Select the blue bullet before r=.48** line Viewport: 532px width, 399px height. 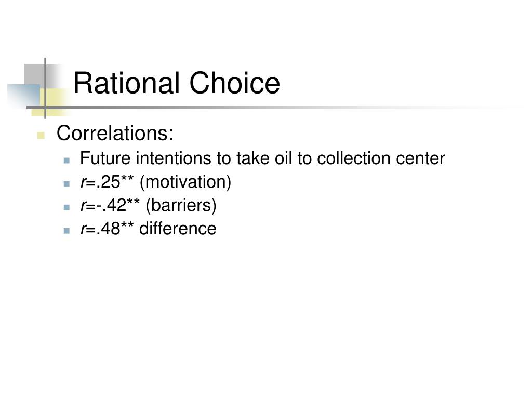pos(67,231)
